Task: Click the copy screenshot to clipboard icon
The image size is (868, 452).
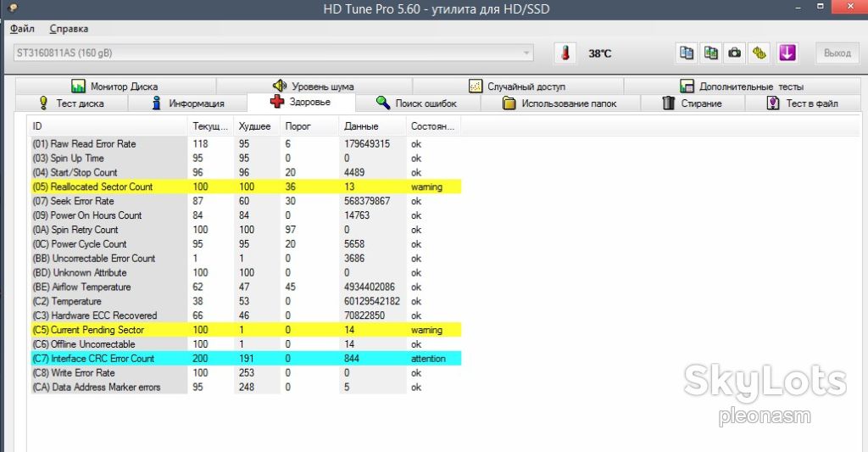Action: click(711, 53)
